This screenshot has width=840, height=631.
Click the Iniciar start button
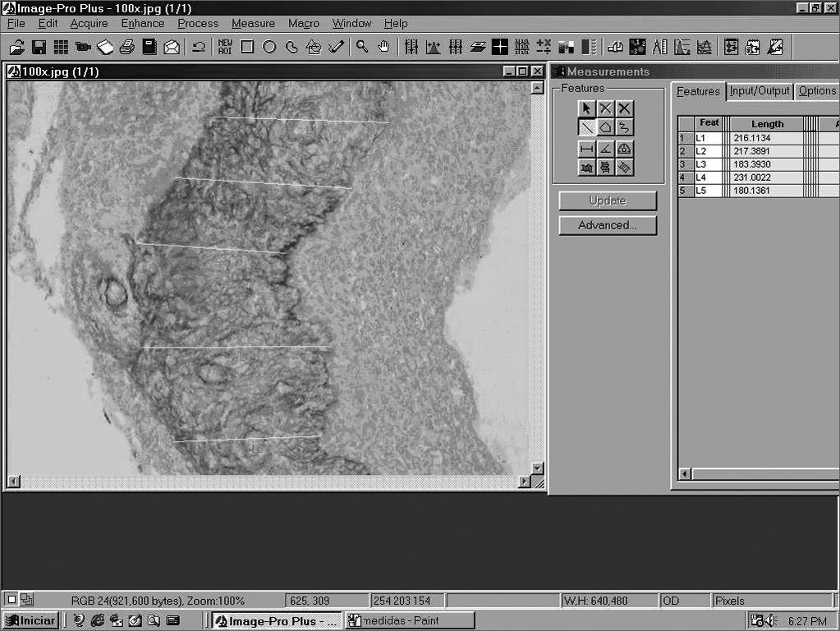(x=30, y=620)
